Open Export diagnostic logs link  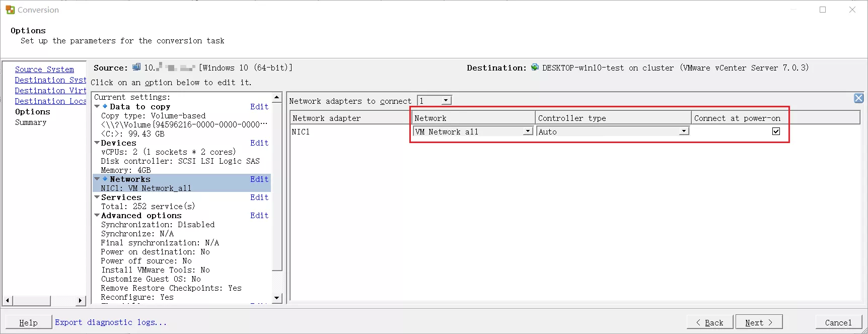(111, 322)
